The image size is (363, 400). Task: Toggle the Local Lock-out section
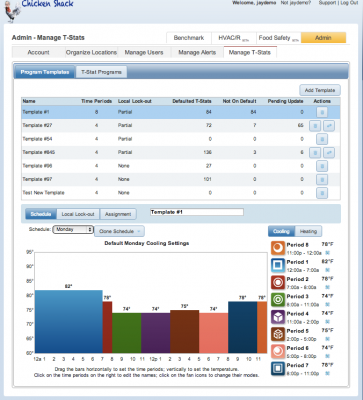pyautogui.click(x=78, y=214)
